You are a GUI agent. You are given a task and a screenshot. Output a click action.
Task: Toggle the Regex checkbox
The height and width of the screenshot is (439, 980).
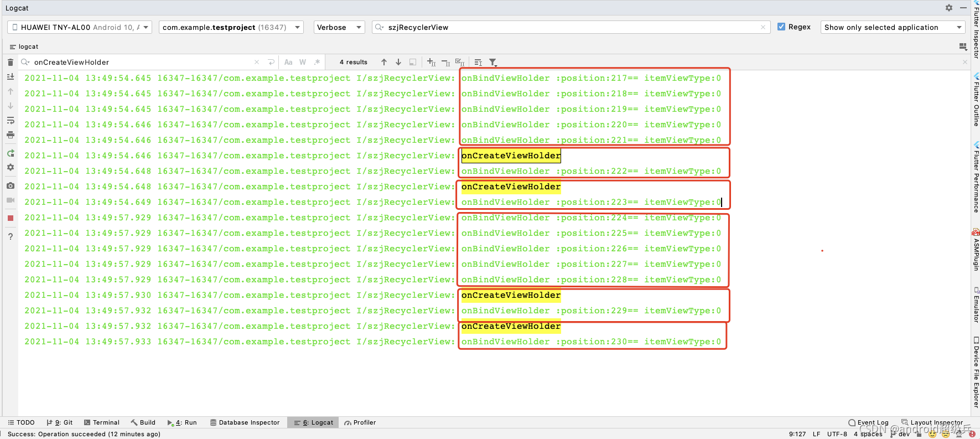781,27
